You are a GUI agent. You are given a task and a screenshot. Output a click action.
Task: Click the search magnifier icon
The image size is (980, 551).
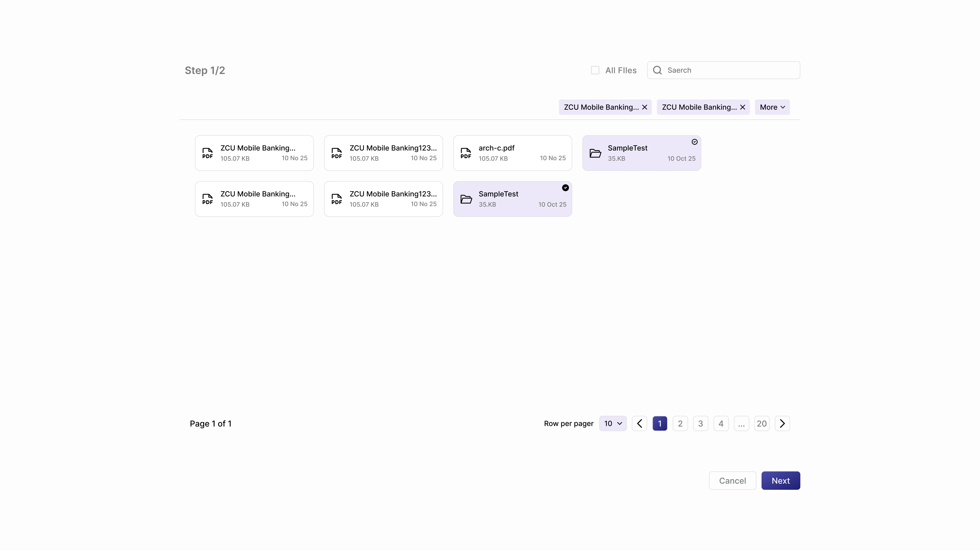click(x=657, y=70)
